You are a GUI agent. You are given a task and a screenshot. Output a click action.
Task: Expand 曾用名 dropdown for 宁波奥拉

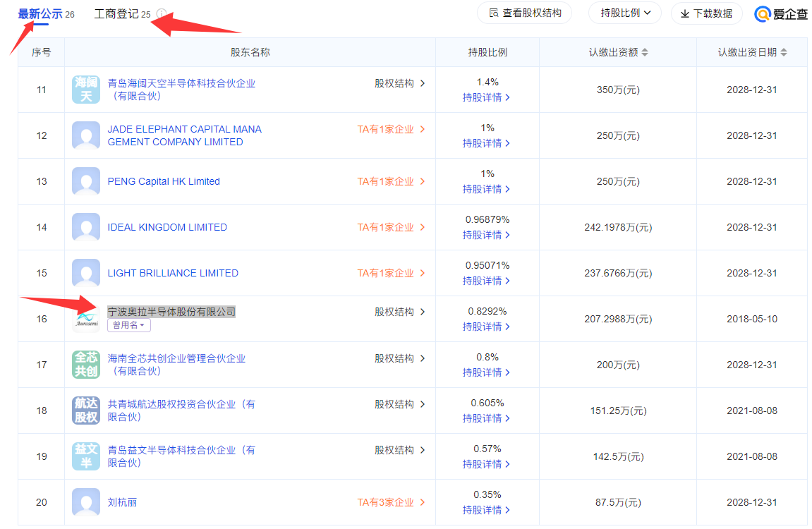pyautogui.click(x=129, y=325)
